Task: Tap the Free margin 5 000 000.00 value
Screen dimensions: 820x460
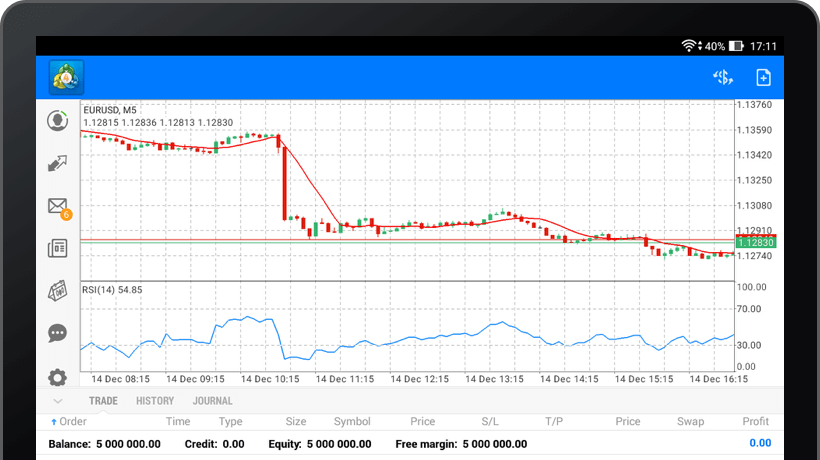Action: pos(461,444)
